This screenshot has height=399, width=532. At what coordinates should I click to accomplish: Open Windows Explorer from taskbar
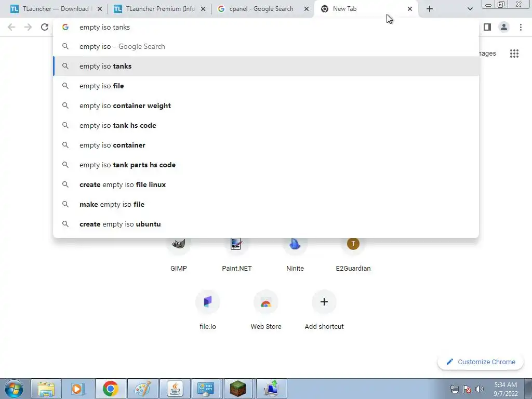[46, 389]
